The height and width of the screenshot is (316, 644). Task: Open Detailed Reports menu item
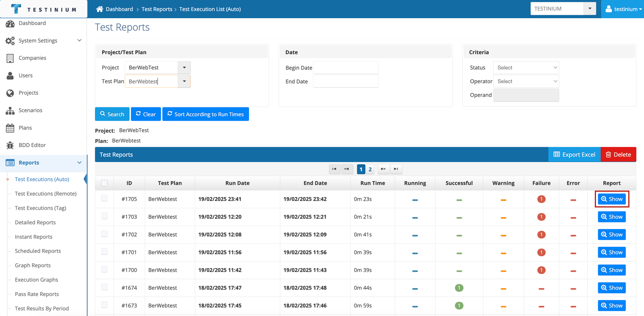tap(35, 222)
